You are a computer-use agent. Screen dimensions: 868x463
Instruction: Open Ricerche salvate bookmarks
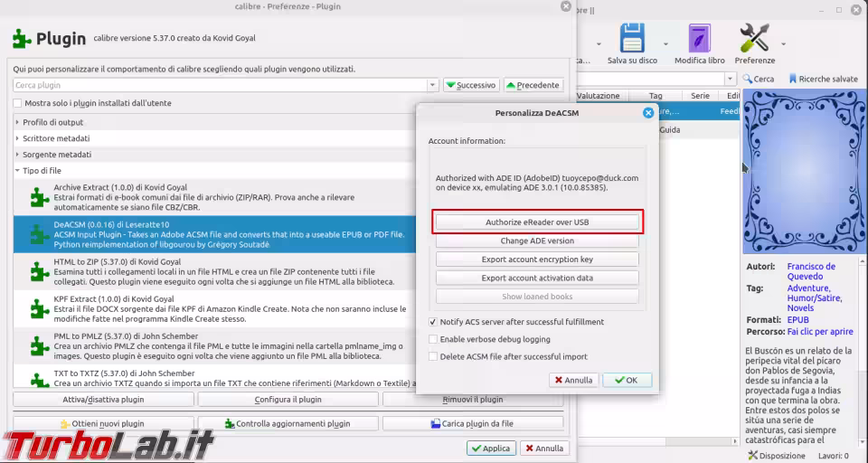(823, 80)
